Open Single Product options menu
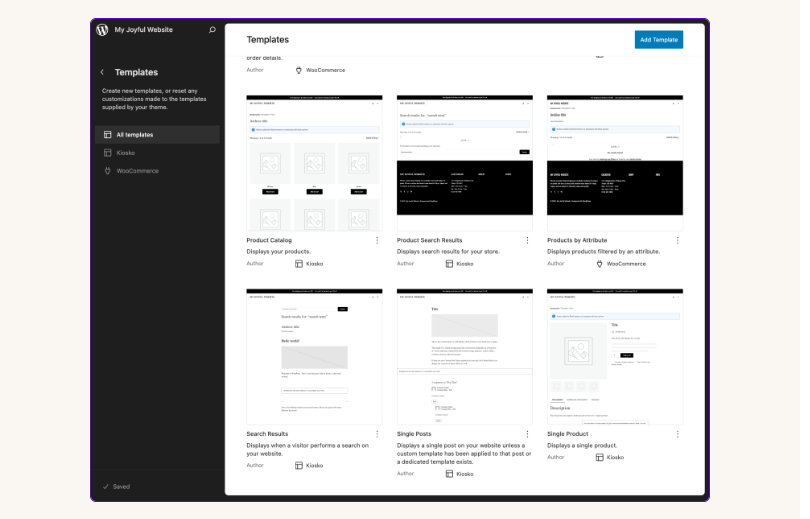810x519 pixels. pyautogui.click(x=677, y=434)
